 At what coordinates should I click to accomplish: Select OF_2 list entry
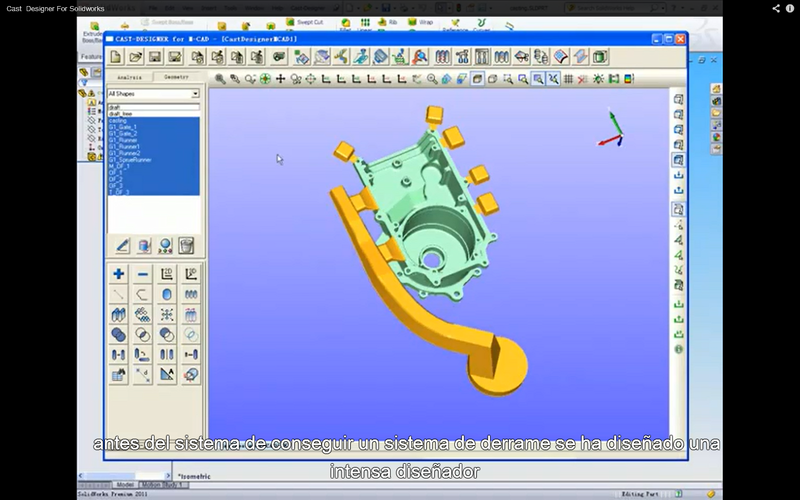(153, 179)
